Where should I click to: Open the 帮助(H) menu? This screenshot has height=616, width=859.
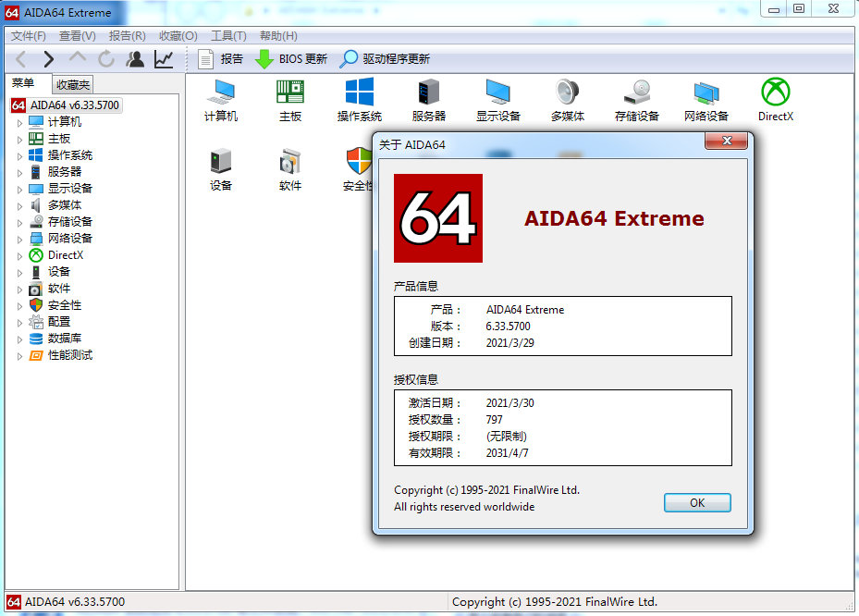click(279, 36)
